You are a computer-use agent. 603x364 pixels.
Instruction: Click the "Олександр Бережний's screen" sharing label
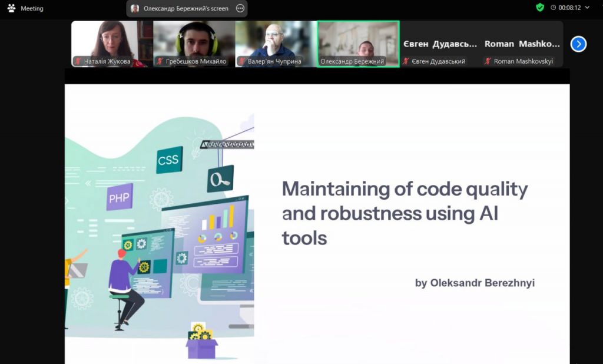(185, 8)
